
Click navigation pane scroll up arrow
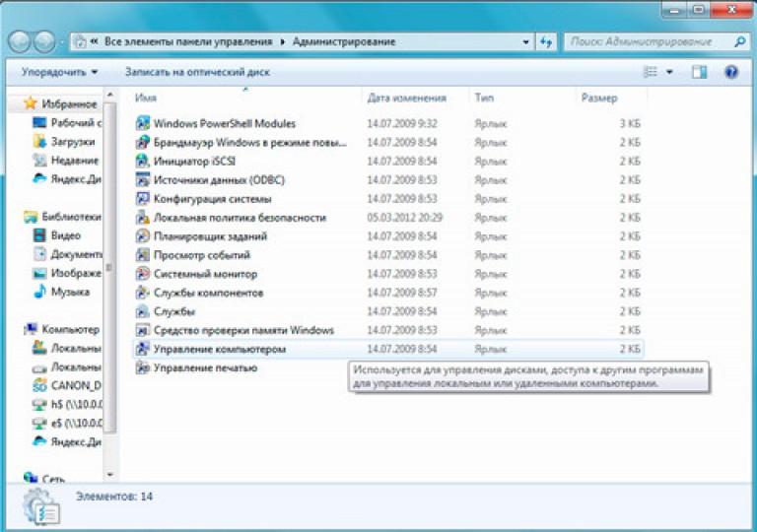pyautogui.click(x=110, y=95)
